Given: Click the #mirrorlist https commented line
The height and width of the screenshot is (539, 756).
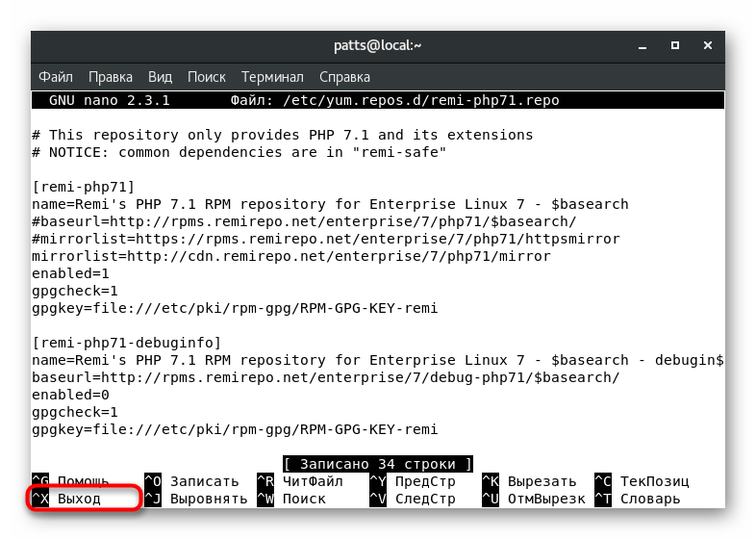Looking at the screenshot, I should coord(326,239).
